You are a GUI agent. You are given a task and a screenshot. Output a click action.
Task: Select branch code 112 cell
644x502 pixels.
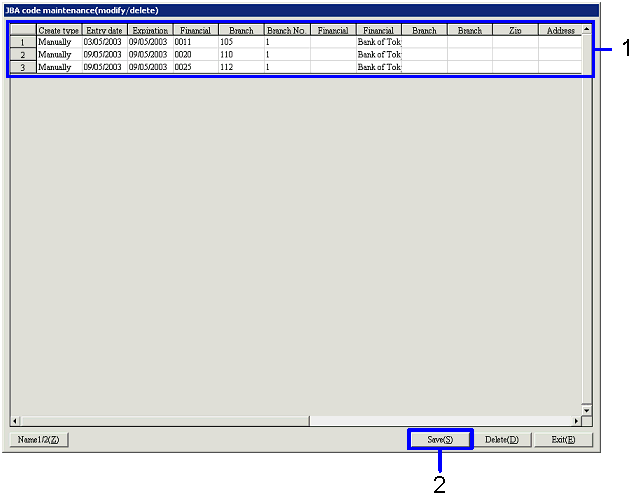click(242, 67)
